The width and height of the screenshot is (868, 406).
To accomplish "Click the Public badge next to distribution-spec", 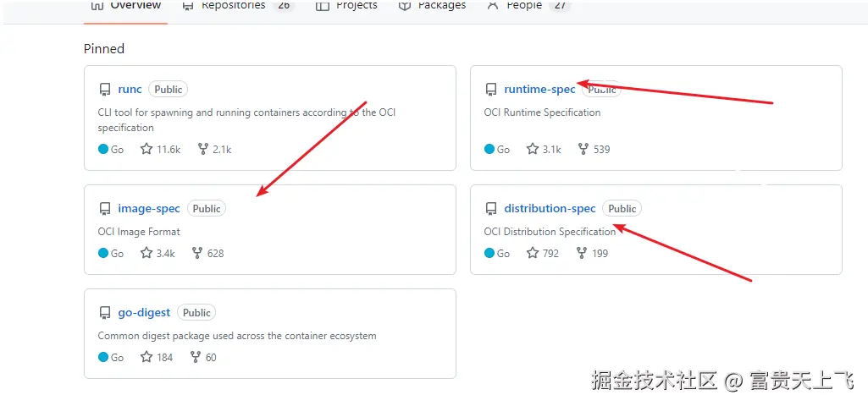I will click(622, 209).
